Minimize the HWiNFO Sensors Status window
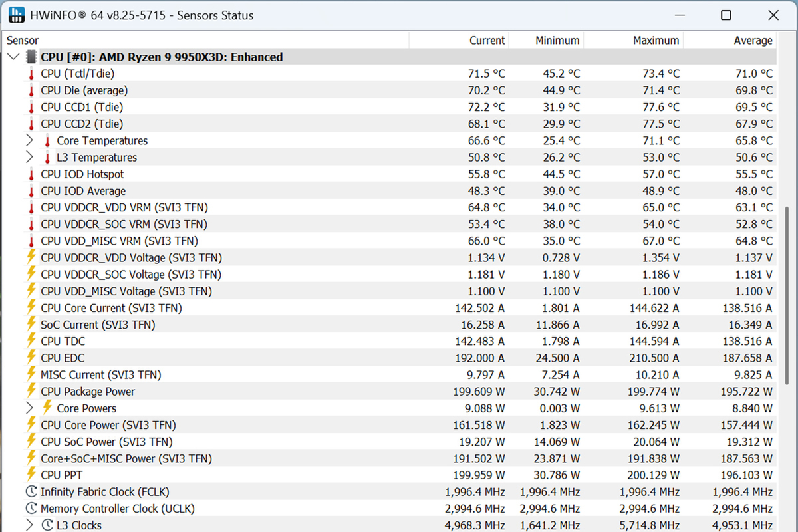Viewport: 798px width, 532px height. coord(680,15)
